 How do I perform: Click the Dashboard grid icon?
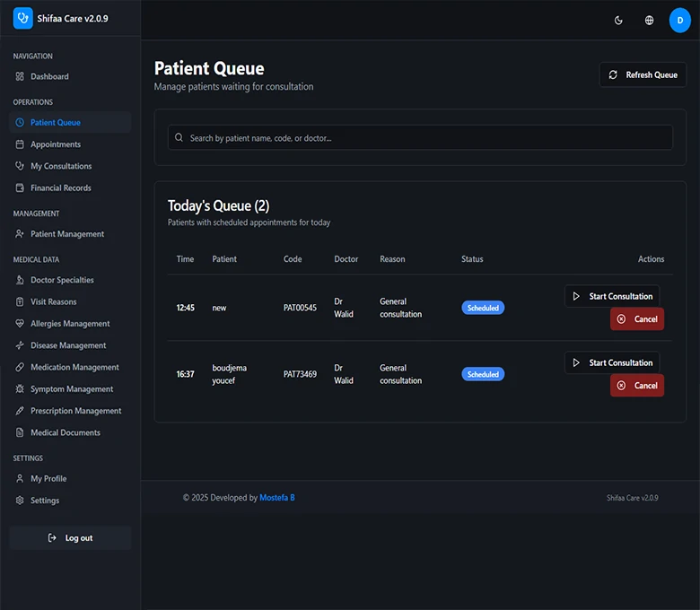(x=20, y=76)
